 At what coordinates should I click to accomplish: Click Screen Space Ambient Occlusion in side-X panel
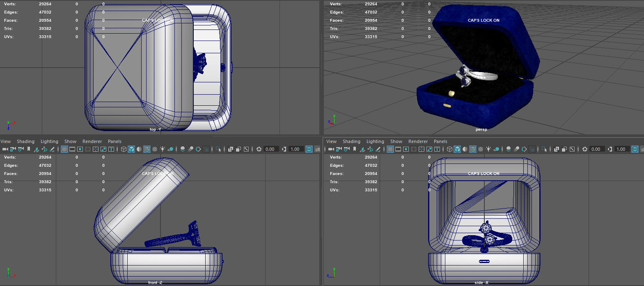(509, 149)
